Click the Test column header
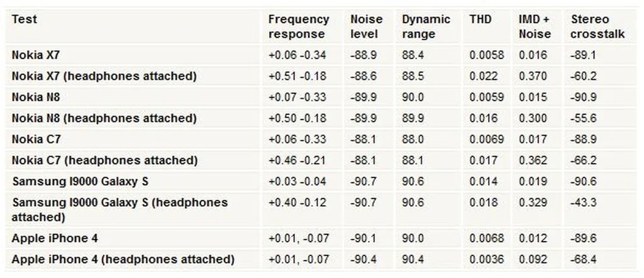Viewport: 644px width, 278px height. click(25, 19)
